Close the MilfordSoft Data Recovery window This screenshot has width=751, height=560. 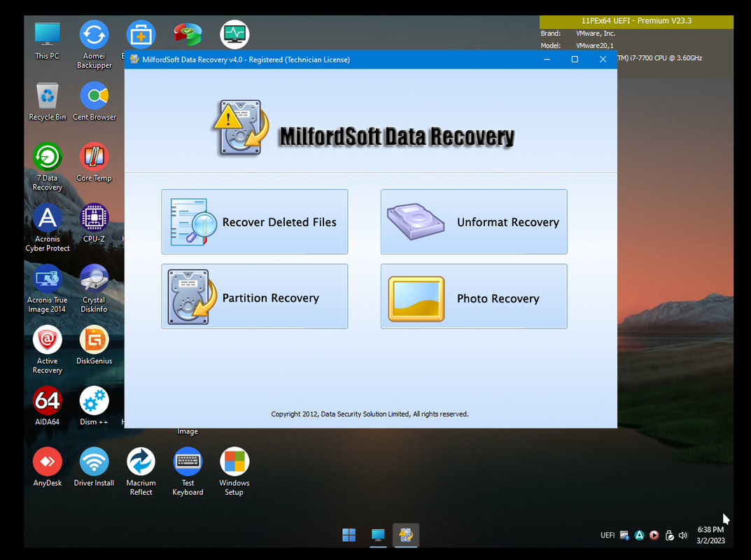click(603, 59)
